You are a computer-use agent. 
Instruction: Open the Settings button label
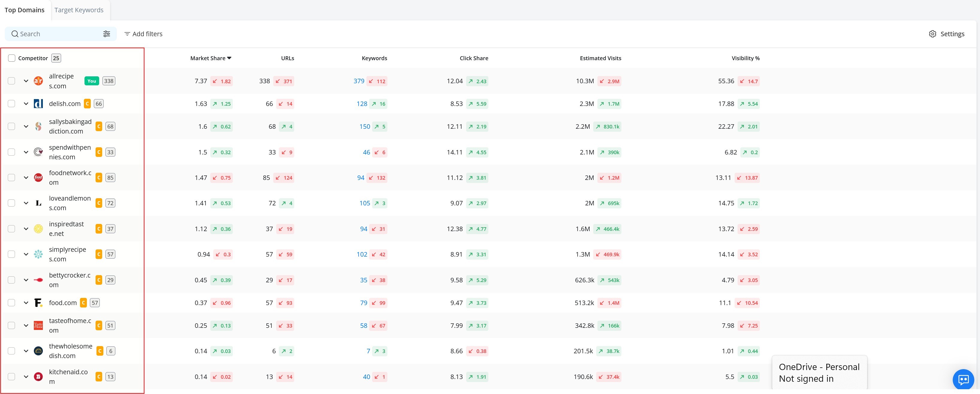point(952,34)
